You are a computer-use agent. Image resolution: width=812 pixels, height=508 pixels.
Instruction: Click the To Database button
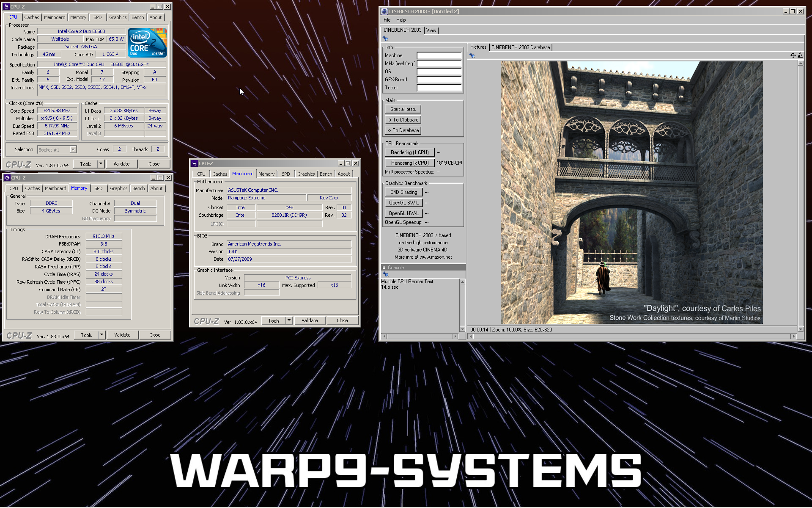(403, 130)
